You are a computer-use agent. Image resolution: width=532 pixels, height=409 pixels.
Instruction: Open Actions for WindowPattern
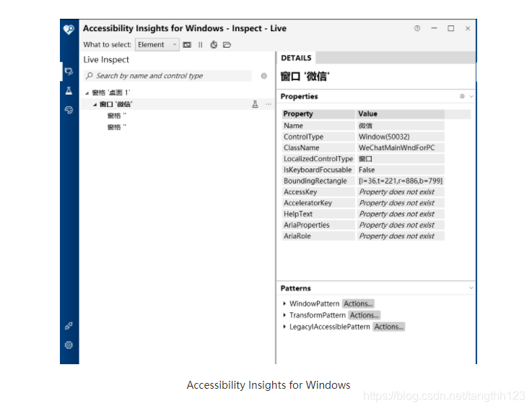point(358,303)
